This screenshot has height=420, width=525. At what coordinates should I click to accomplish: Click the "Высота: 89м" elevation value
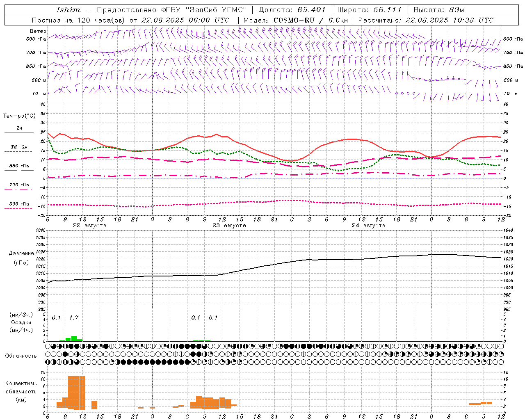pos(438,10)
